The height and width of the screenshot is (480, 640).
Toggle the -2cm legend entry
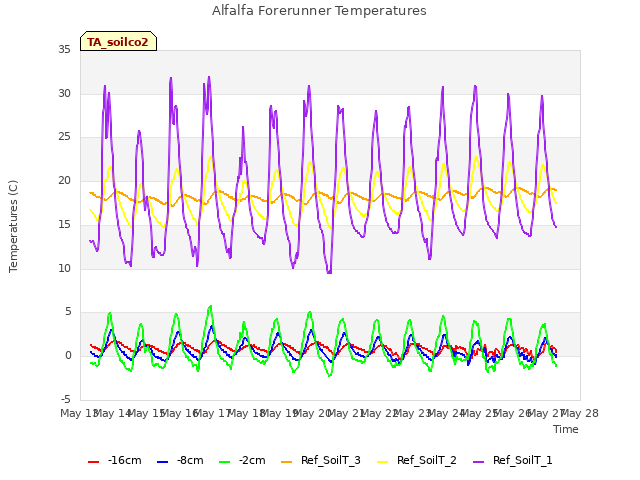tap(242, 460)
